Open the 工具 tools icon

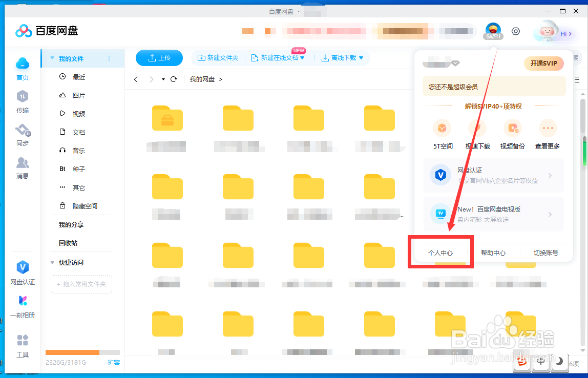click(x=22, y=344)
